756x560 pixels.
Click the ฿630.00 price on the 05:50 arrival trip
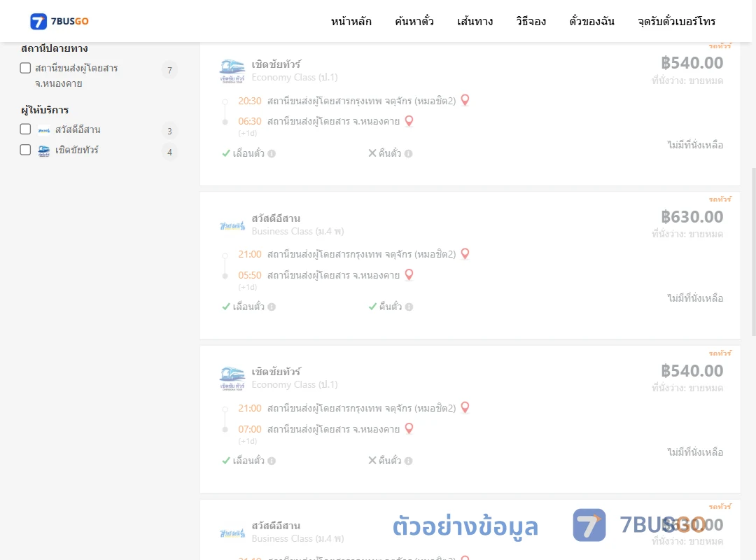pyautogui.click(x=692, y=216)
